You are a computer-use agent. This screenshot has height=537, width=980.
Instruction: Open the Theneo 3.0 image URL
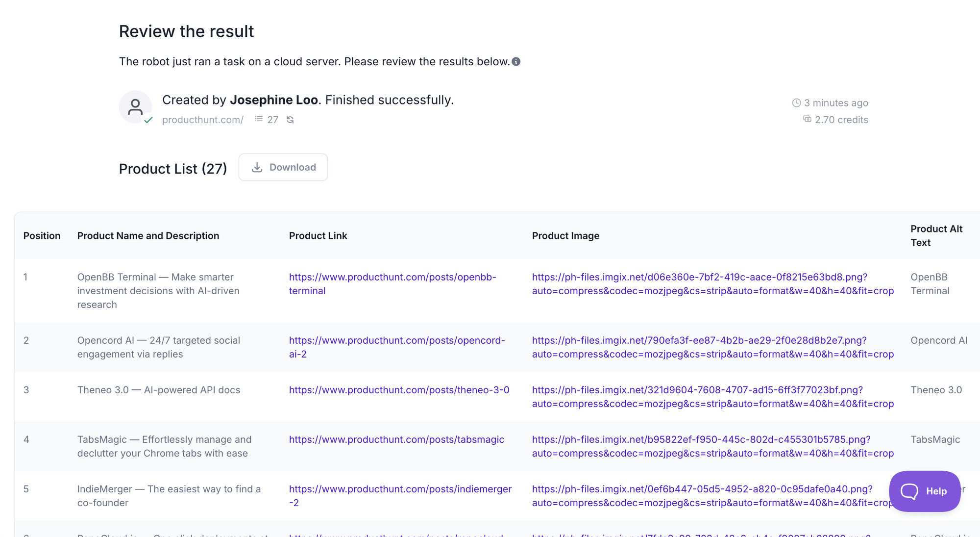point(713,397)
